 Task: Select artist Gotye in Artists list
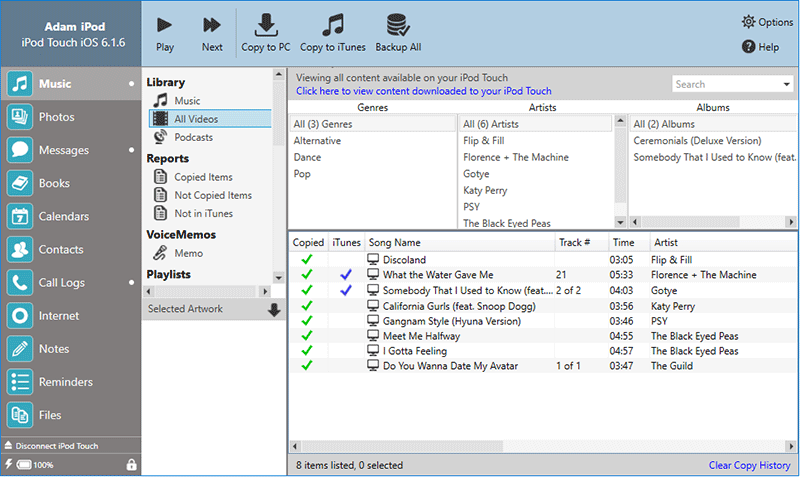pos(476,174)
